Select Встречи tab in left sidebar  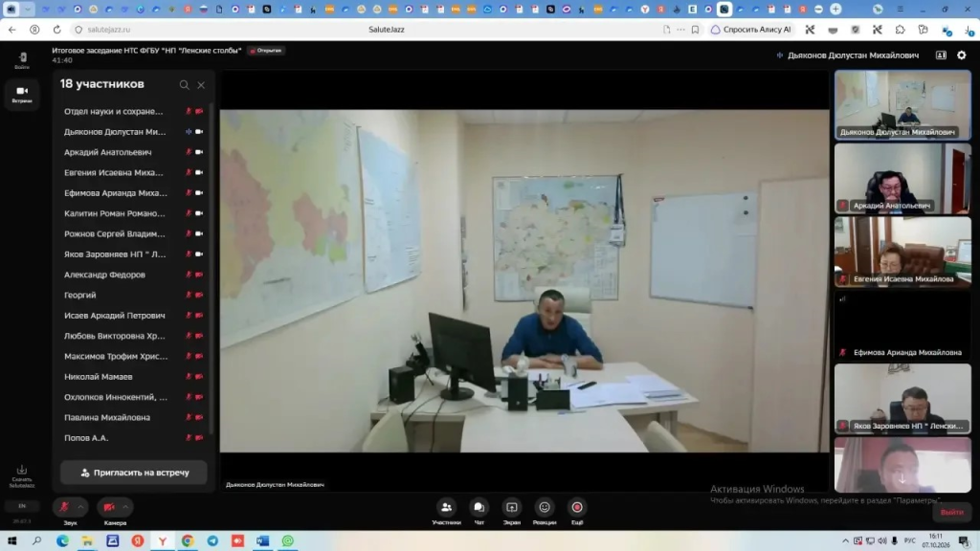pyautogui.click(x=22, y=95)
